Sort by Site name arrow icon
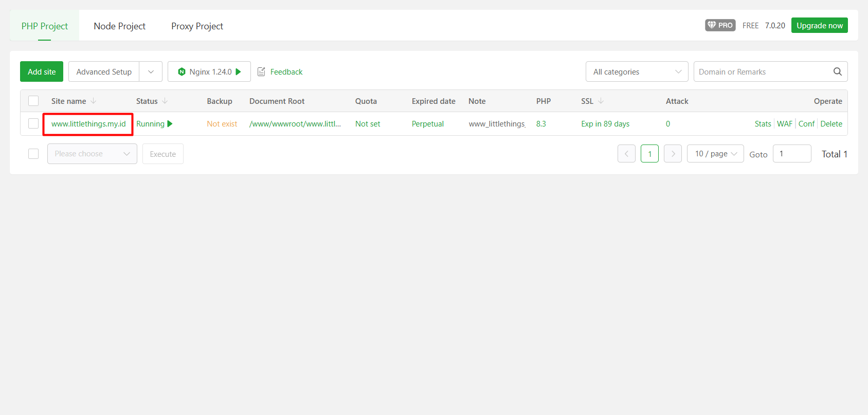The height and width of the screenshot is (415, 868). (x=94, y=101)
